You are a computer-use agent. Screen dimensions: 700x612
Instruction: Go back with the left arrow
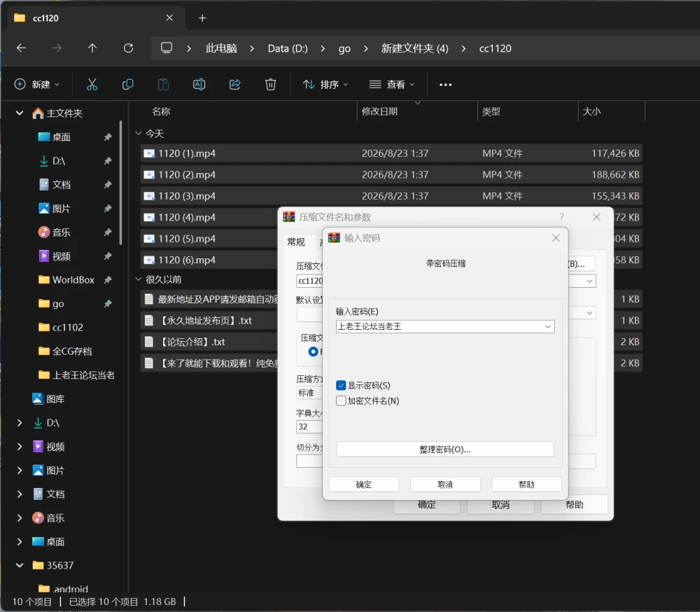[x=21, y=48]
